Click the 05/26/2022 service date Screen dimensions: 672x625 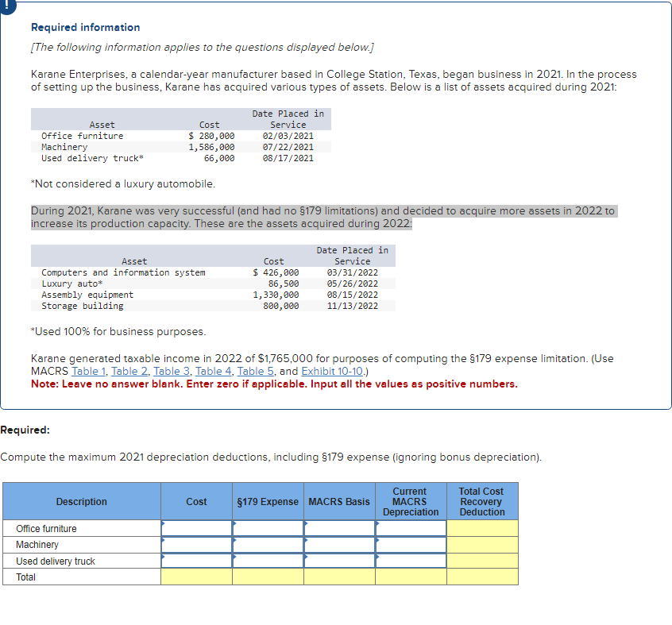coord(353,284)
